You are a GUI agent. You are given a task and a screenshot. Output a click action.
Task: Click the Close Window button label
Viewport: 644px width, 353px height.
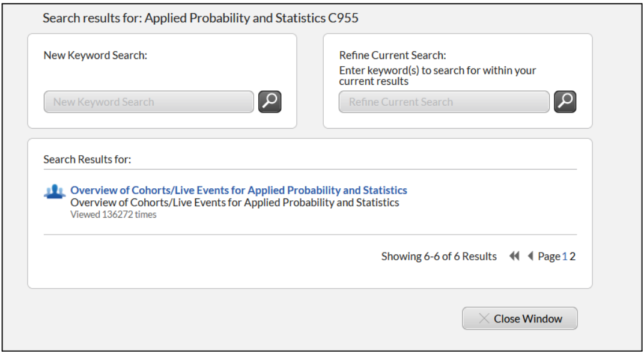click(528, 319)
